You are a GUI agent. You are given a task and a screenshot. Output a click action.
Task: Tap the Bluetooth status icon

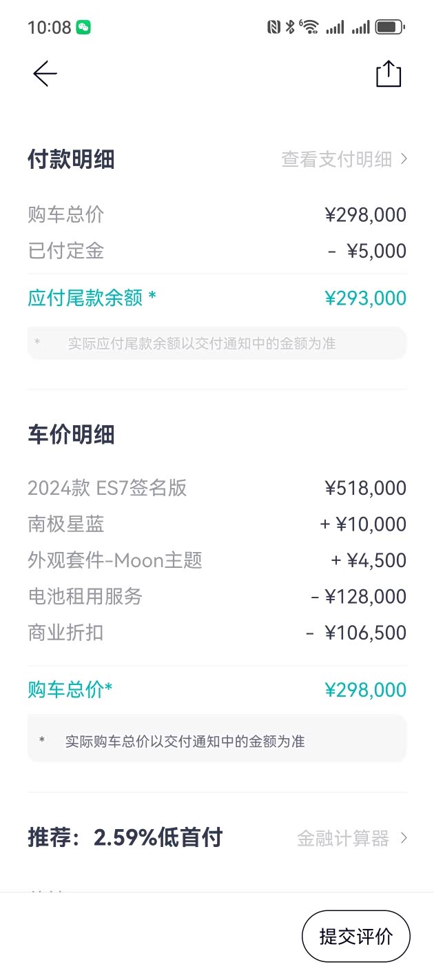(291, 28)
